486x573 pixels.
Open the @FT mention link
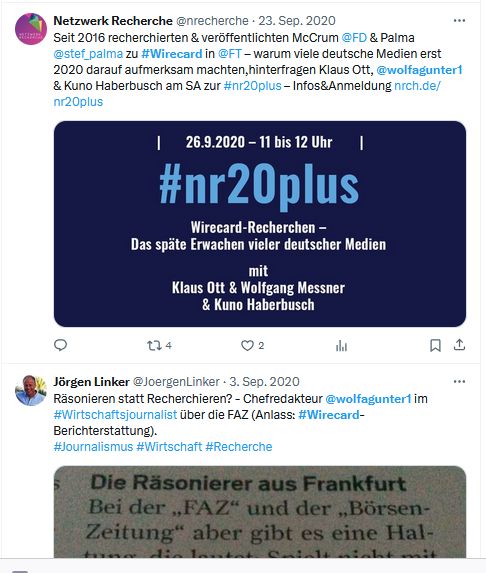click(230, 54)
